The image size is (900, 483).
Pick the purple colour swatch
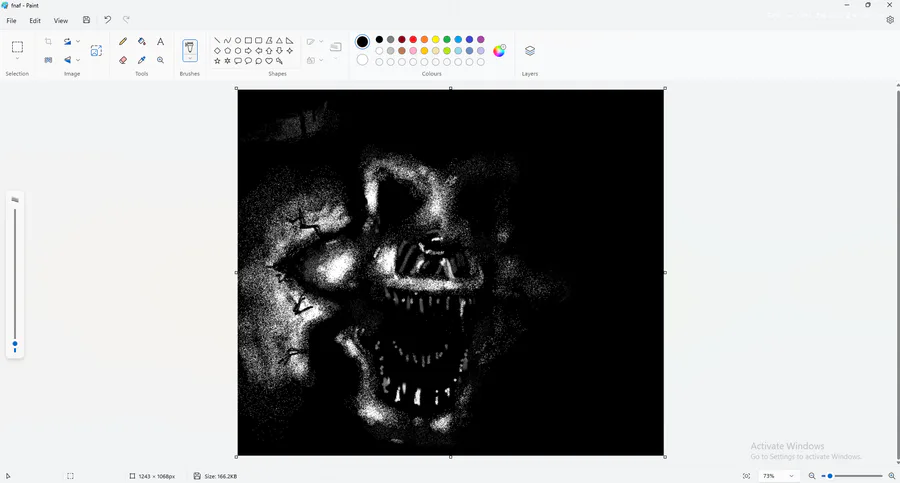[480, 40]
